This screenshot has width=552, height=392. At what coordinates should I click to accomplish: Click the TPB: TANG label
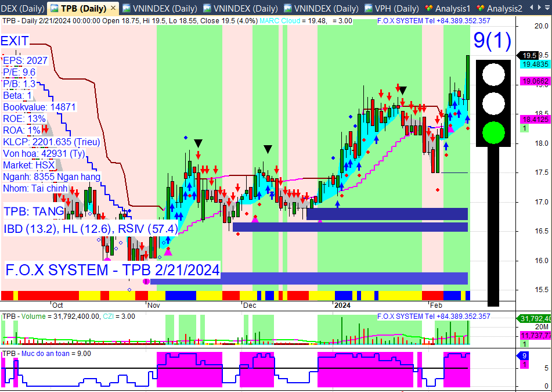[x=34, y=211]
